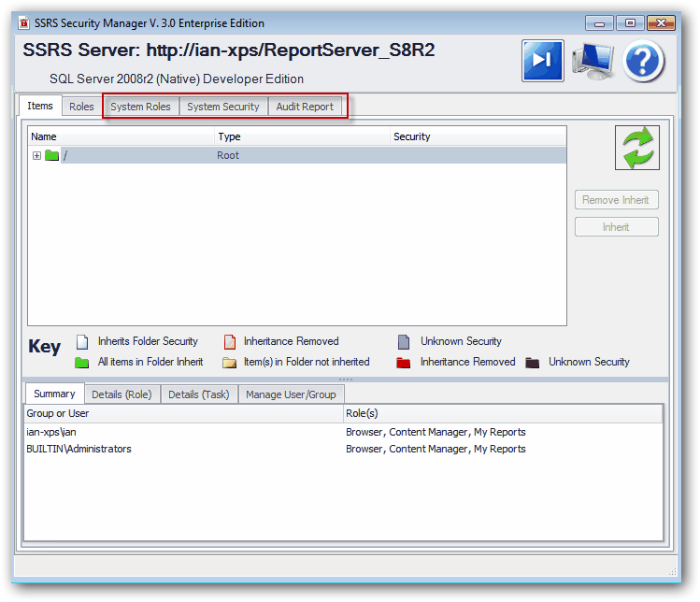
Task: Click the Name column header
Action: click(x=121, y=136)
